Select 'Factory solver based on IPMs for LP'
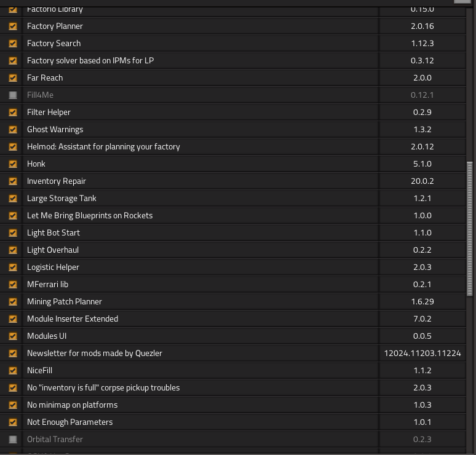This screenshot has width=476, height=455. 90,61
